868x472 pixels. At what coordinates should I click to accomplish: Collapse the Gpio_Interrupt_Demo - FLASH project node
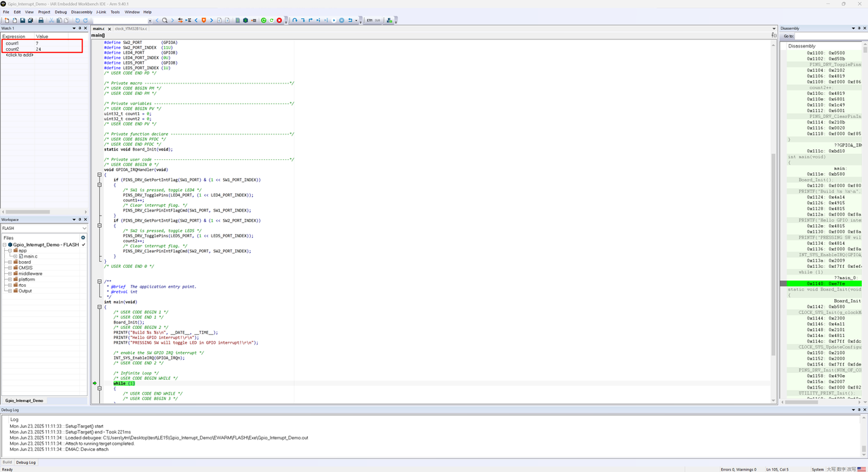pos(5,245)
